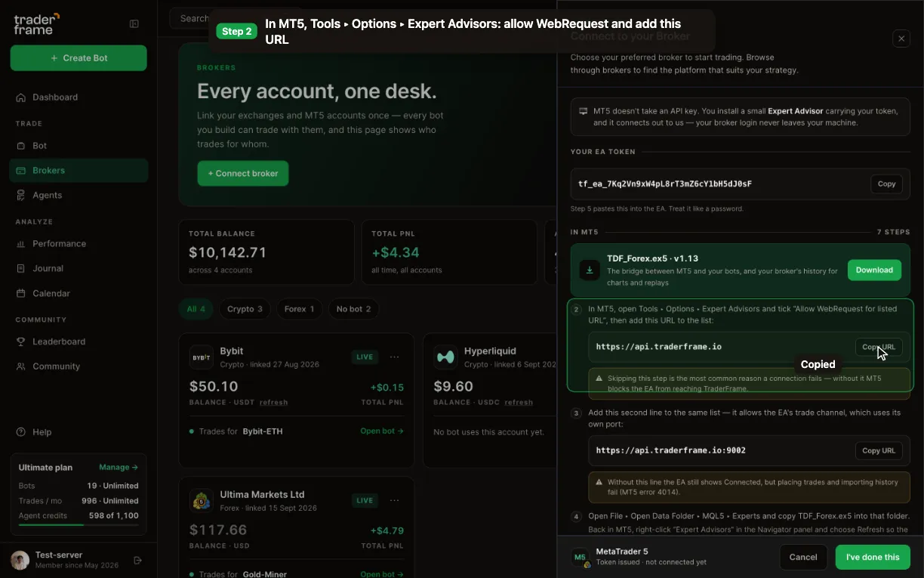Copy the https://api.traderframe.io URL

[879, 347]
